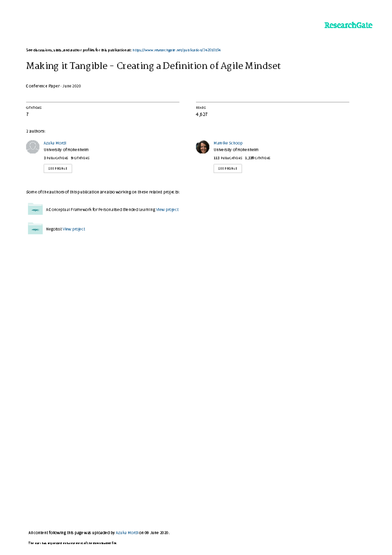The image size is (392, 555).
Task: Follow View project link next to Negotisst
Action: pos(74,229)
